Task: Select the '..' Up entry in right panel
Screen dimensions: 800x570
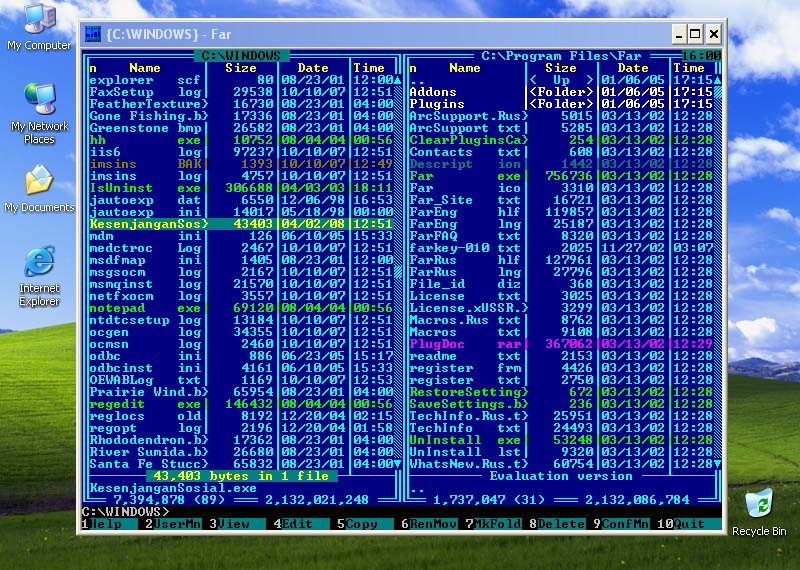Action: 561,80
